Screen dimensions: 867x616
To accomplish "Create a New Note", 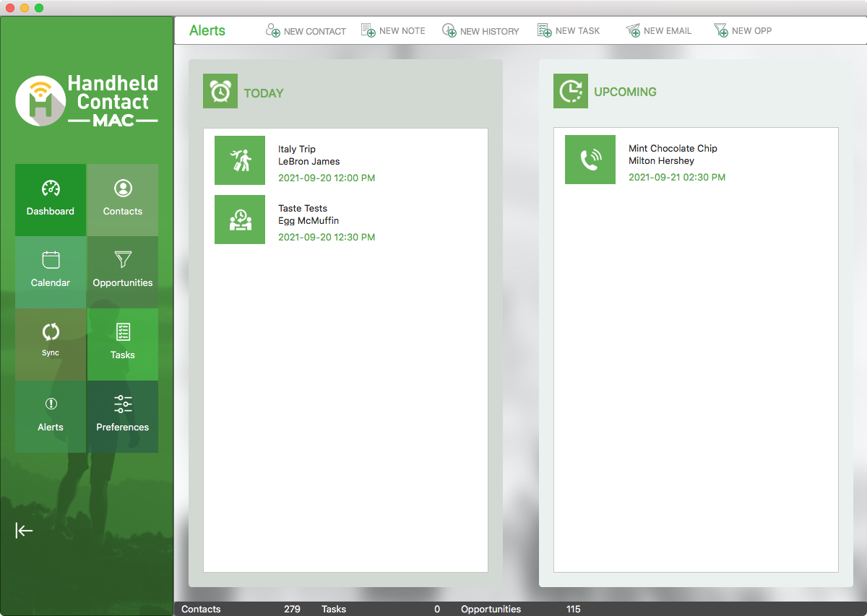I will (x=393, y=31).
